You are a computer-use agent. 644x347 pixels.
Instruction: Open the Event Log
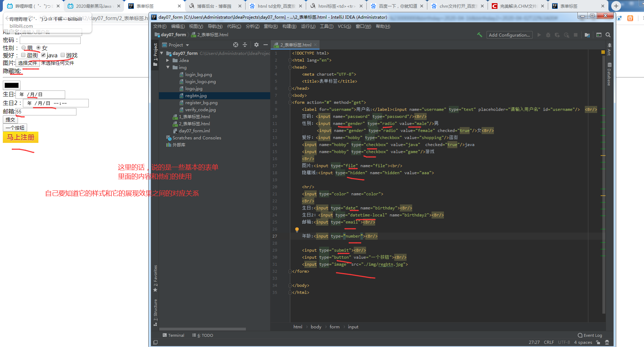pos(590,335)
